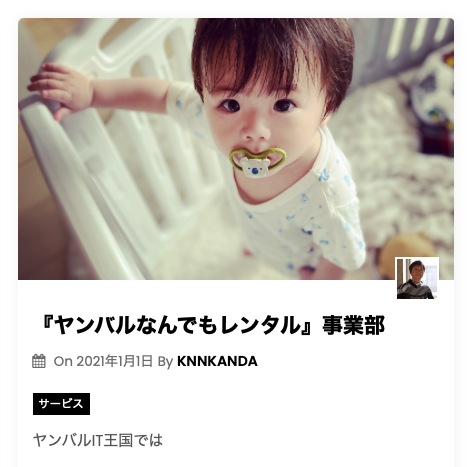Click the calendar icon beside the post date
Screen dimensions: 474x467
click(x=39, y=361)
